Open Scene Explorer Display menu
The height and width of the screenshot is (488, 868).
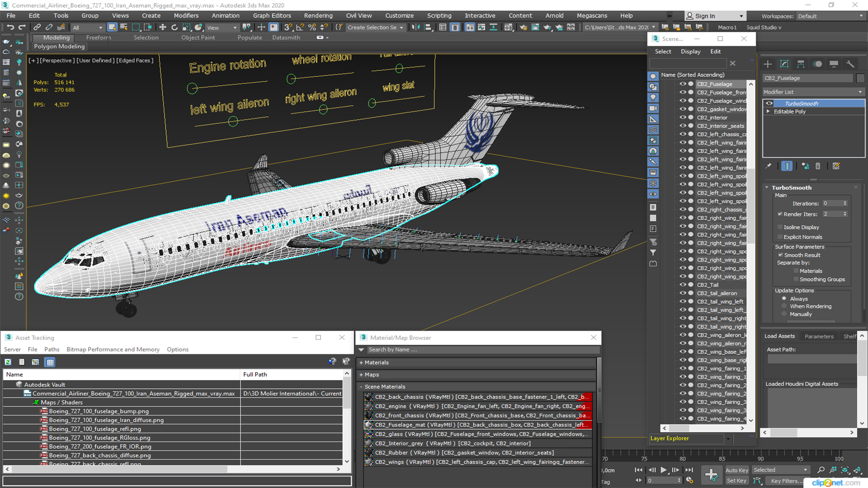tap(691, 52)
